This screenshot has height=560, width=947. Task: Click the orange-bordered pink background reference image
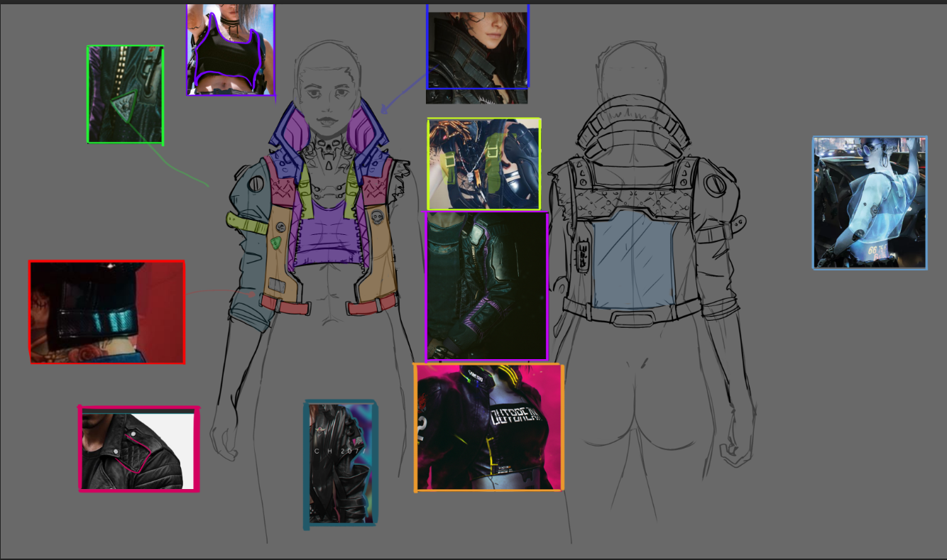click(488, 427)
